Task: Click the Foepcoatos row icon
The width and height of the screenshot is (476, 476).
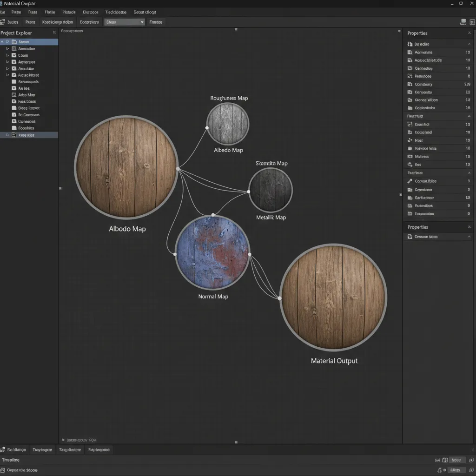Action: coord(410,213)
